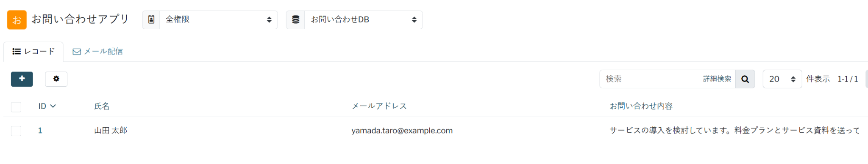Screen dimensions: 868x164
Task: Switch to the メール配信 tab
Action: 98,52
